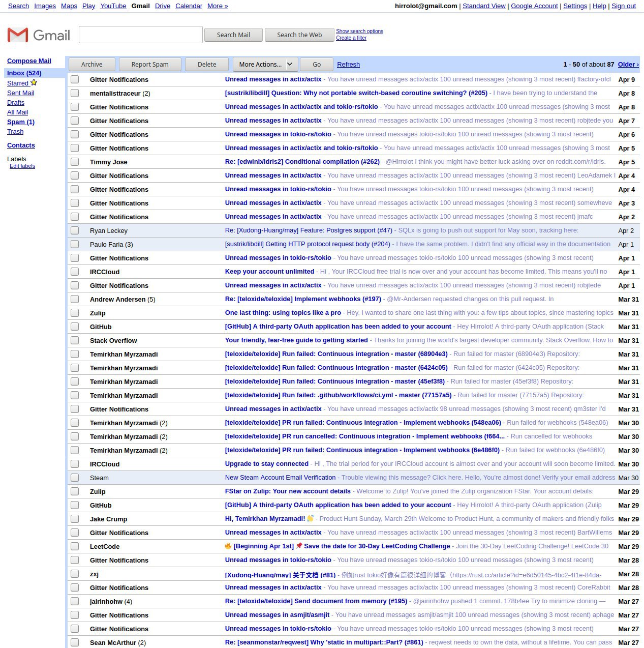Viewport: 644px width, 648px height.
Task: Open 'Feature: Postgres support (#47)' message
Action: pos(309,230)
